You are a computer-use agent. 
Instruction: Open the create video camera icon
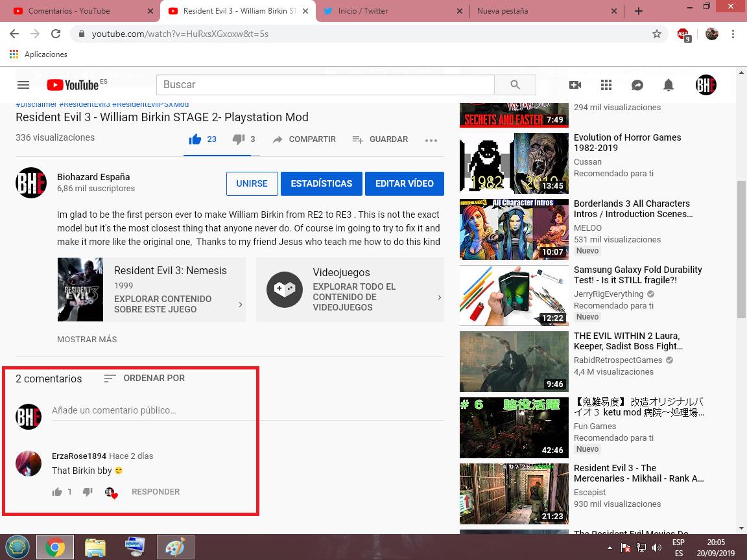[575, 85]
